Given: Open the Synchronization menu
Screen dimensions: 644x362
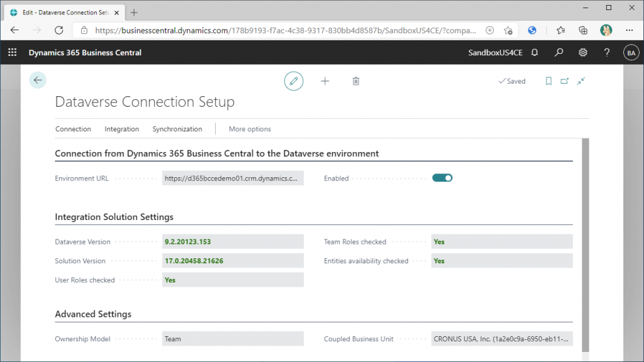Looking at the screenshot, I should click(177, 129).
